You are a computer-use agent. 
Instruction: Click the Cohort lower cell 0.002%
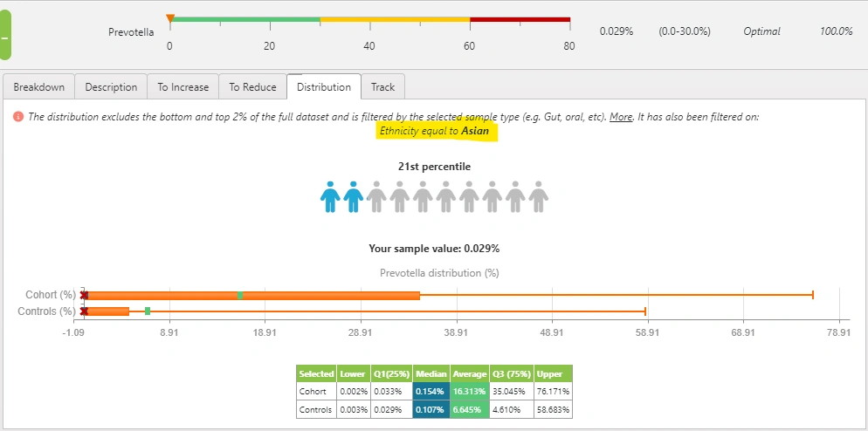pyautogui.click(x=353, y=391)
